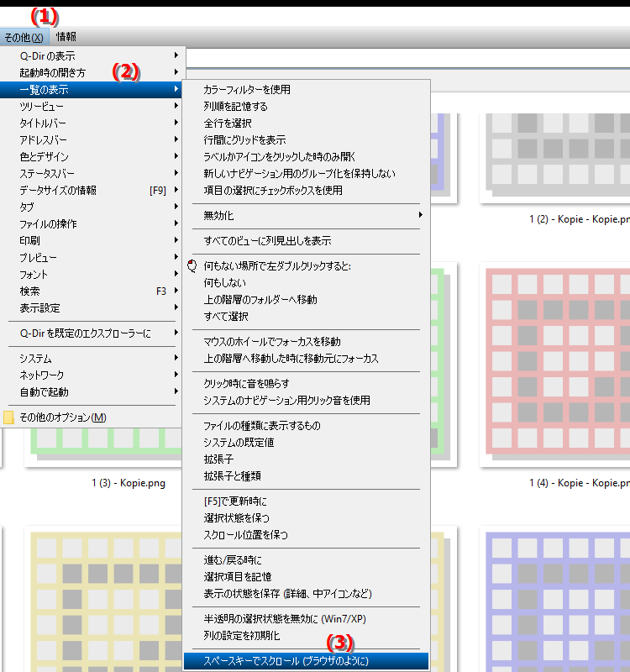Expand the 起動時の開き方 submenu
Screen dimensions: 630x672
click(x=92, y=72)
